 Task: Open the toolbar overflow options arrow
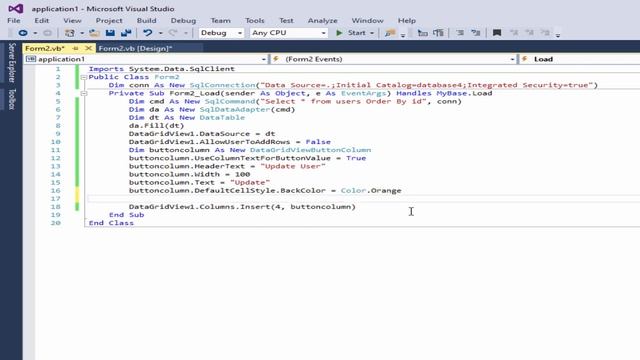[558, 35]
